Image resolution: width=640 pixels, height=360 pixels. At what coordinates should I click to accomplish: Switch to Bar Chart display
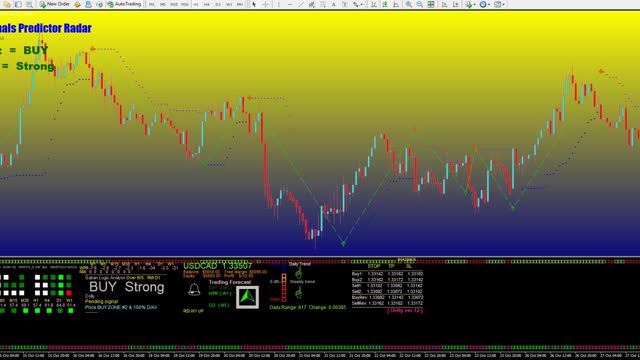tap(374, 4)
